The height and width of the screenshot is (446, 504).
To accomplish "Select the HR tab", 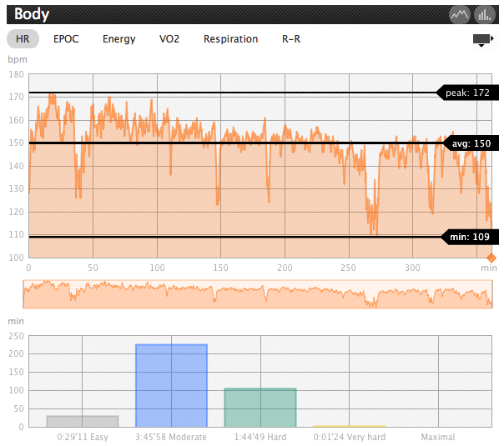I will [x=23, y=39].
